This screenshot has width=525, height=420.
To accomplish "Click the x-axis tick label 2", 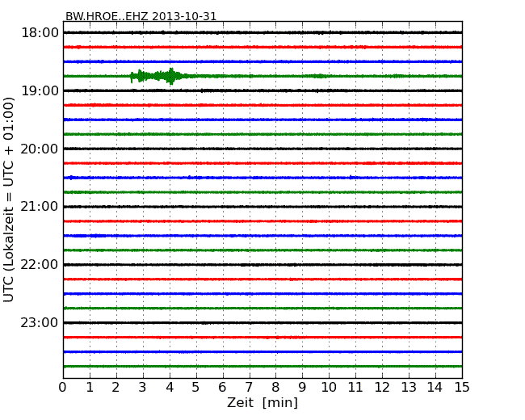I will tap(115, 388).
